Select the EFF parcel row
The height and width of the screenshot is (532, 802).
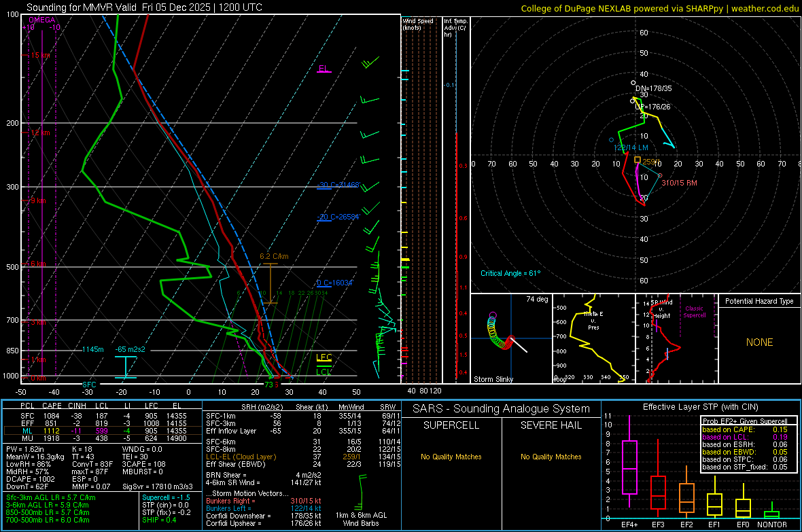(x=103, y=423)
